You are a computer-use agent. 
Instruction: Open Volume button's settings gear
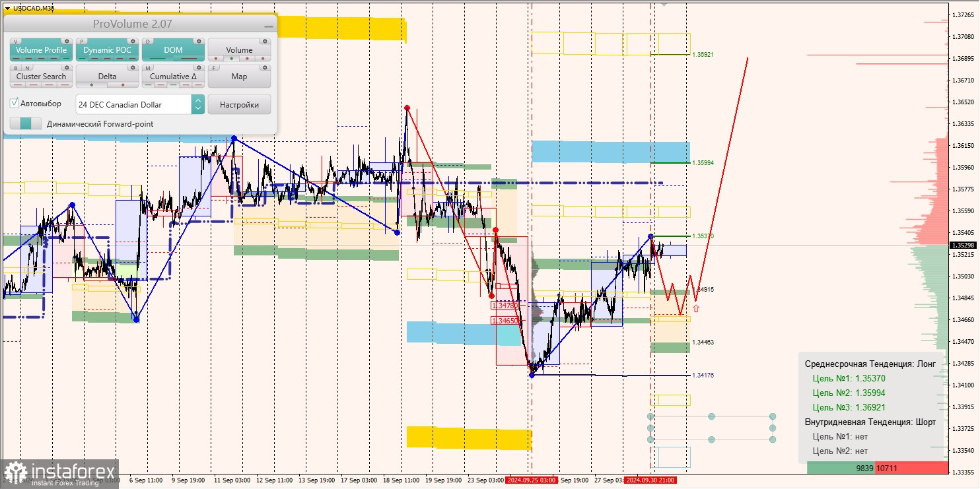(265, 41)
